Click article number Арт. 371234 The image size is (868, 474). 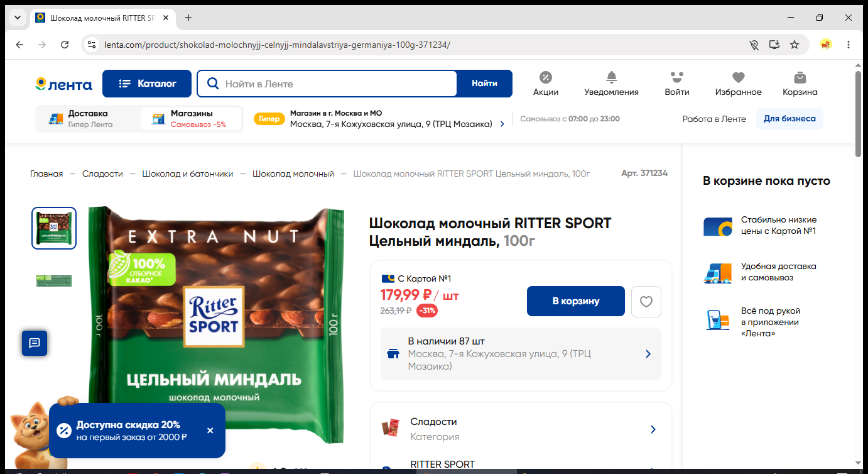[644, 174]
